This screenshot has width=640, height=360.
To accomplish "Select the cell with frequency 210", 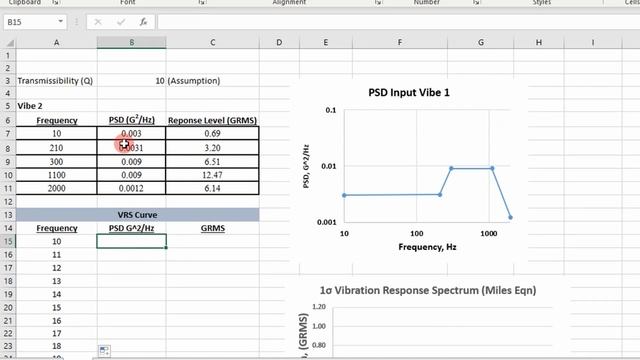I will [x=56, y=148].
